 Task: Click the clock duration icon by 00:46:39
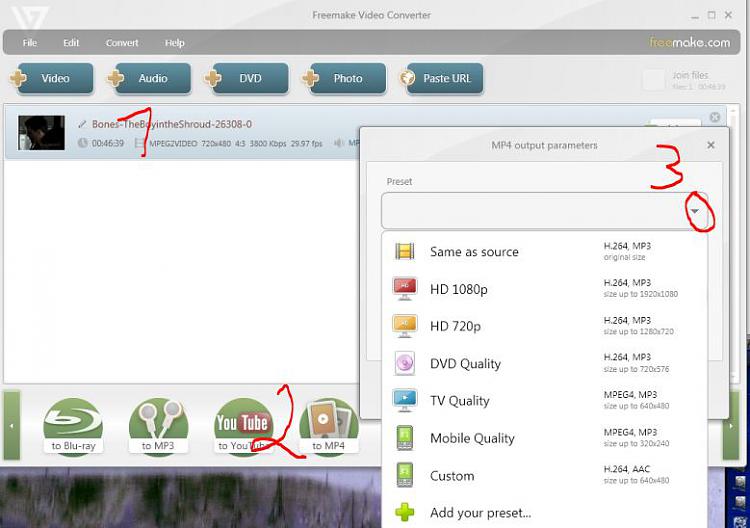click(83, 143)
